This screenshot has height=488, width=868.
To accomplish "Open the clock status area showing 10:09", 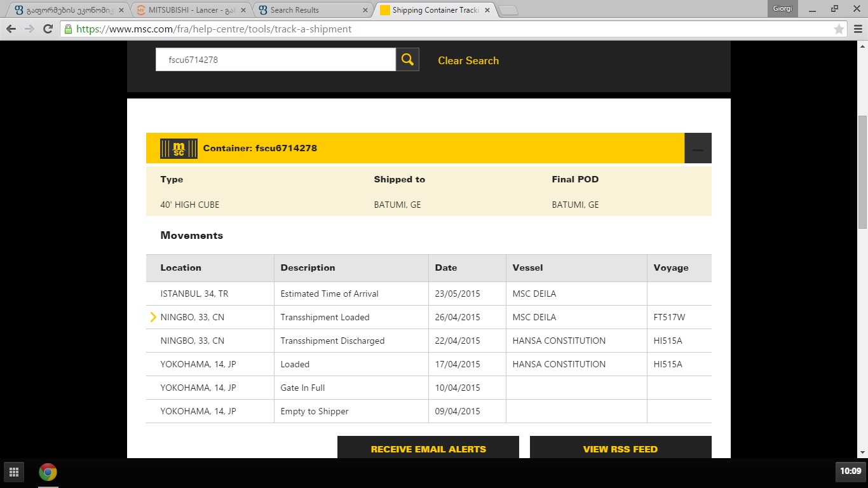I will 850,471.
